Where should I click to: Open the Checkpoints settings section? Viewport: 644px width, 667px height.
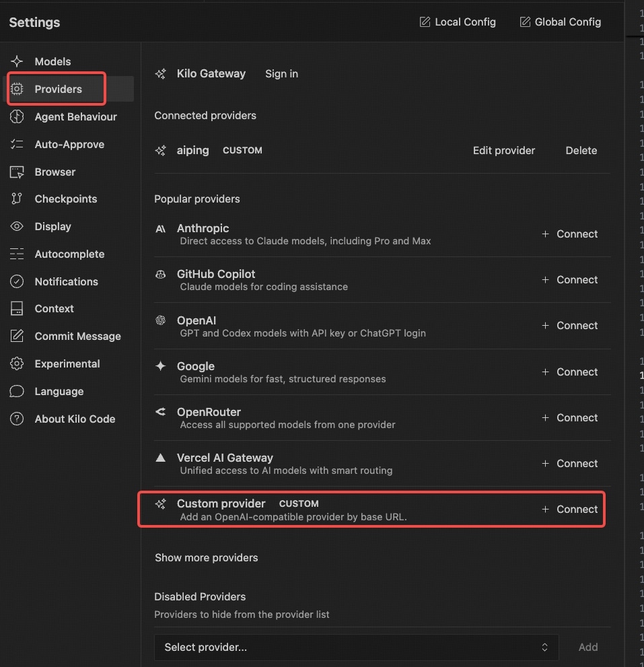pyautogui.click(x=70, y=199)
